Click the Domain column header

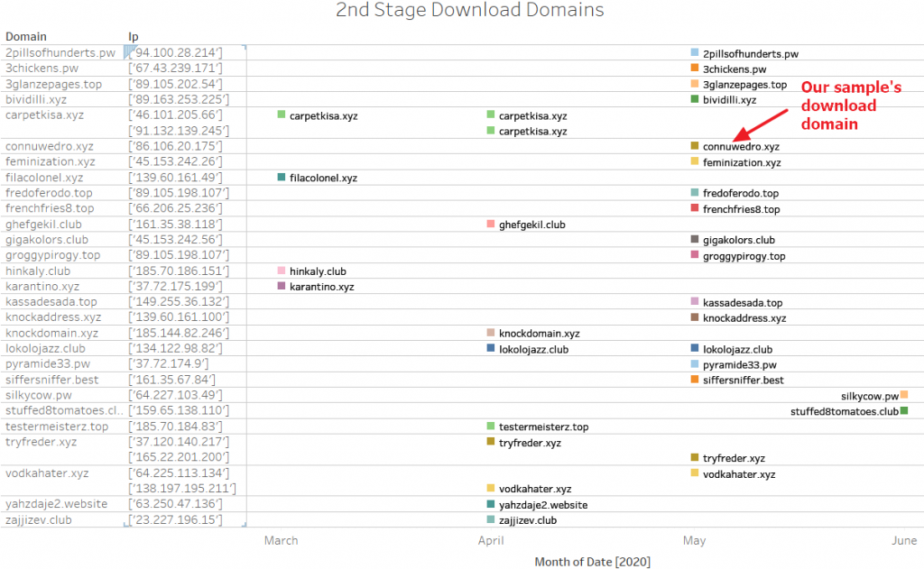click(x=25, y=37)
